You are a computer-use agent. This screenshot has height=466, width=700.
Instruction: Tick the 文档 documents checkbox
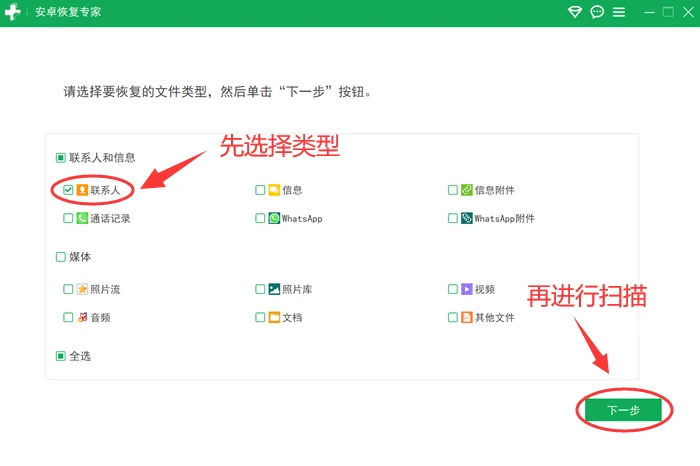point(260,317)
